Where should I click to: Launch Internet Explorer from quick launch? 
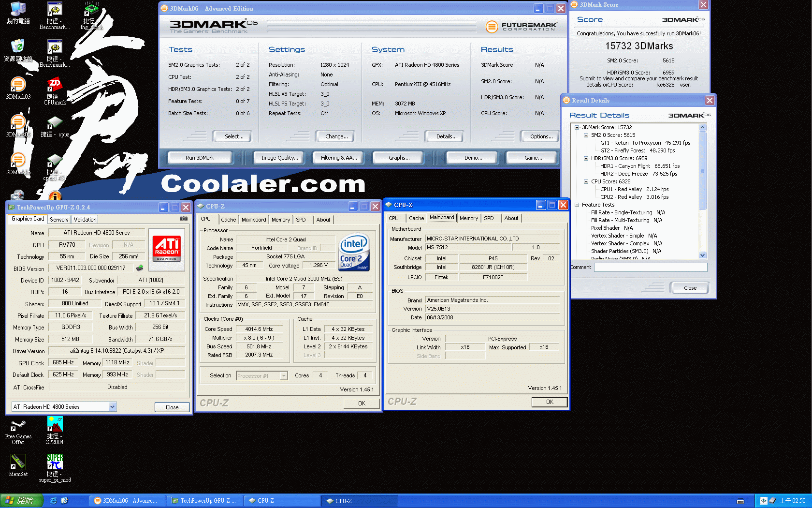tap(53, 501)
